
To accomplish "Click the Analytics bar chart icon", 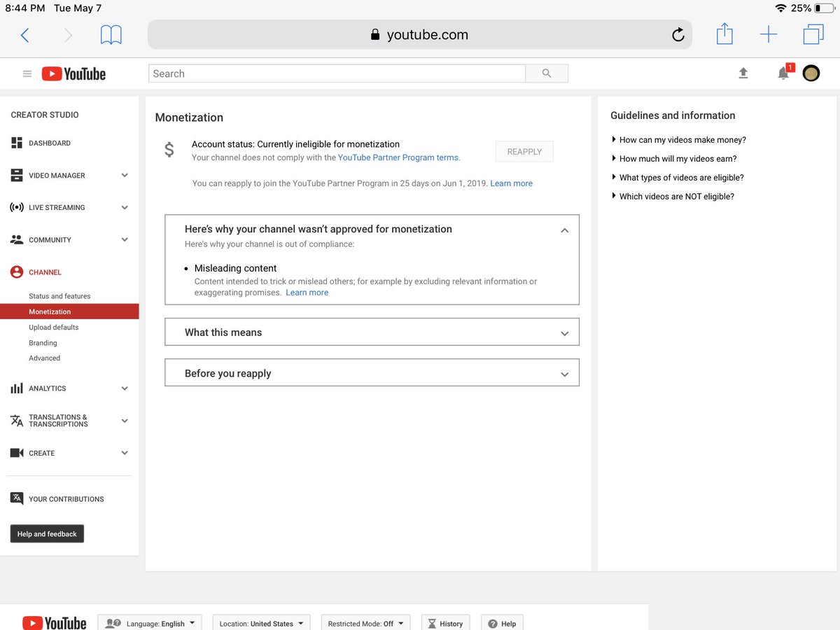I will [17, 388].
